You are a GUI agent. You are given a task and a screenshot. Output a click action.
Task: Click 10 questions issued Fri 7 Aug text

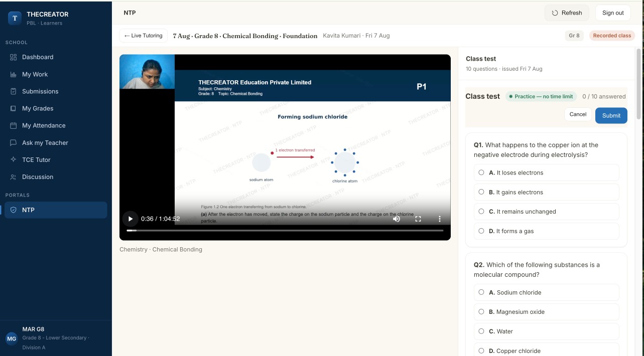coord(504,69)
